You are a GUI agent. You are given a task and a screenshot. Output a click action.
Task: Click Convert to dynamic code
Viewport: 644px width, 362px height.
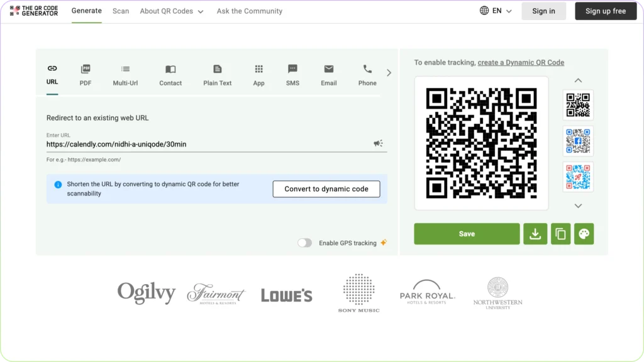pyautogui.click(x=326, y=189)
